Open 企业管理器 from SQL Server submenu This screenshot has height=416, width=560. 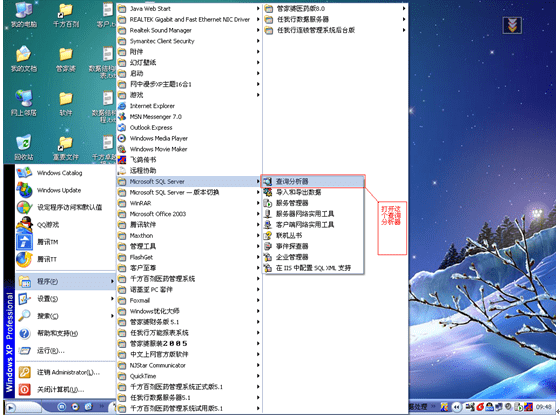point(313,257)
